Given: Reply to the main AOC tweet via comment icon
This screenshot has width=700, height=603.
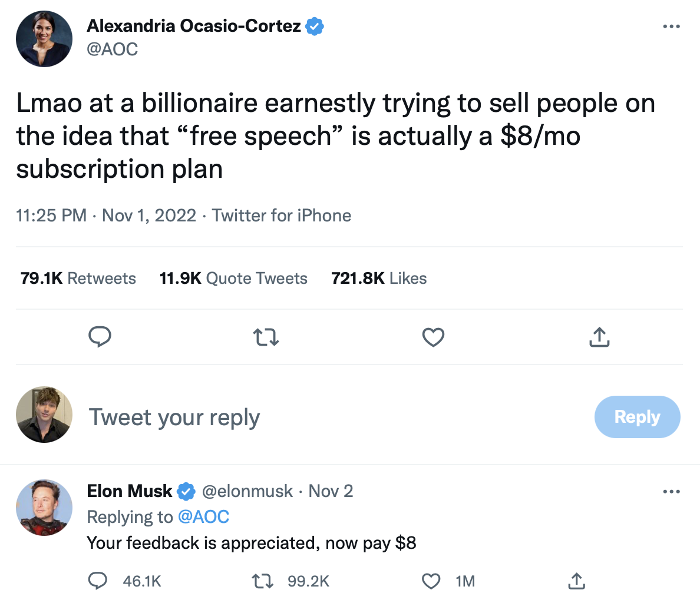Looking at the screenshot, I should click(x=100, y=337).
